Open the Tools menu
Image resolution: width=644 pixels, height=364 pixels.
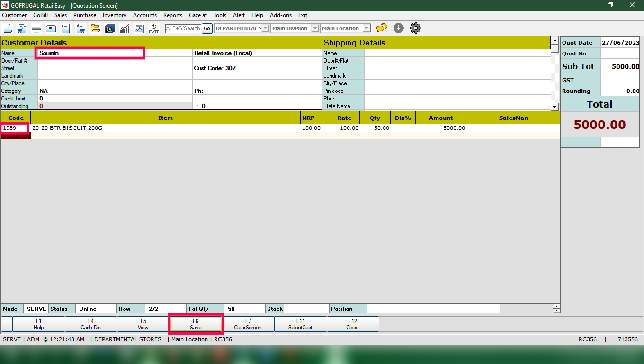[220, 15]
